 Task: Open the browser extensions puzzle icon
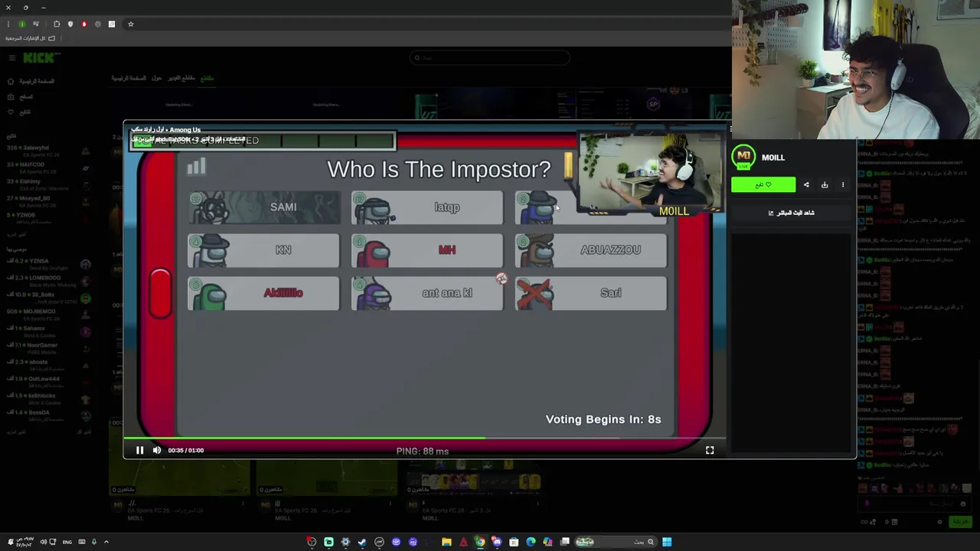tap(56, 24)
